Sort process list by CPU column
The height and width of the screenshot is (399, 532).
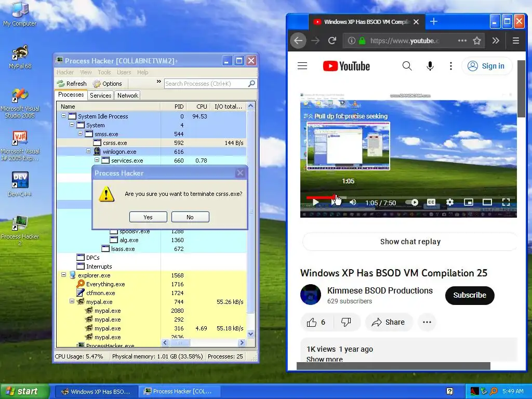(197, 107)
